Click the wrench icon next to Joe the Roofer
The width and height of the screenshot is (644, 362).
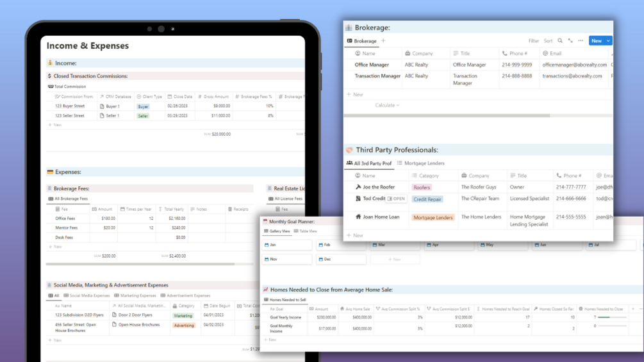tap(358, 186)
